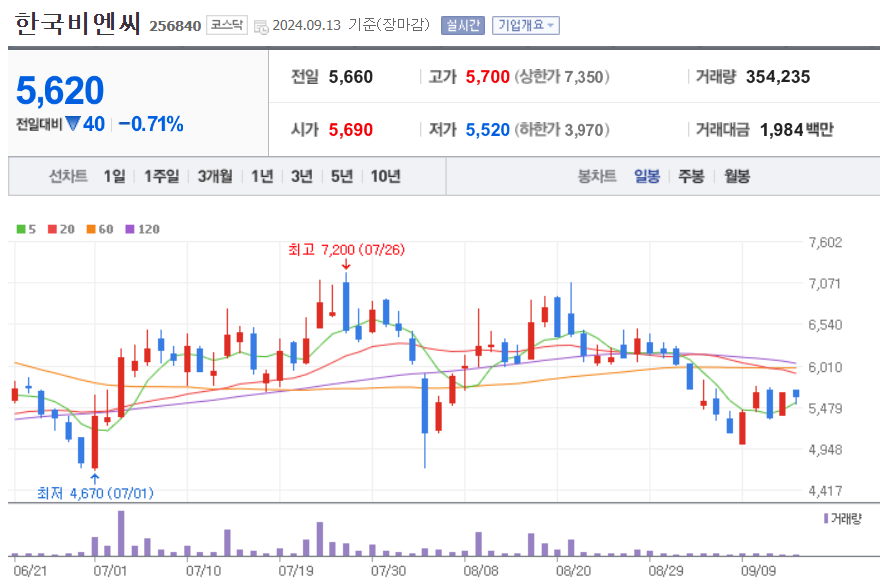Click the trading value 1,984 백만
880x582 pixels.
[797, 130]
